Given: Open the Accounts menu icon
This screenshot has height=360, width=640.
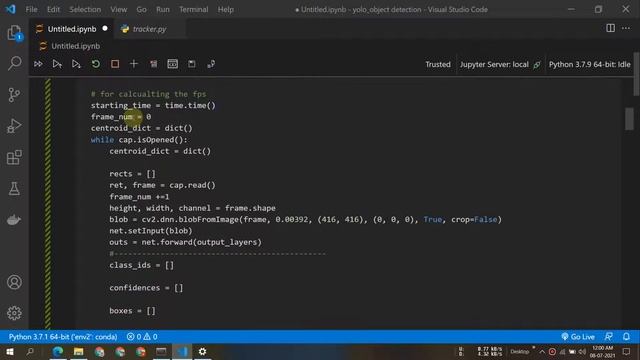Looking at the screenshot, I should click(14, 282).
